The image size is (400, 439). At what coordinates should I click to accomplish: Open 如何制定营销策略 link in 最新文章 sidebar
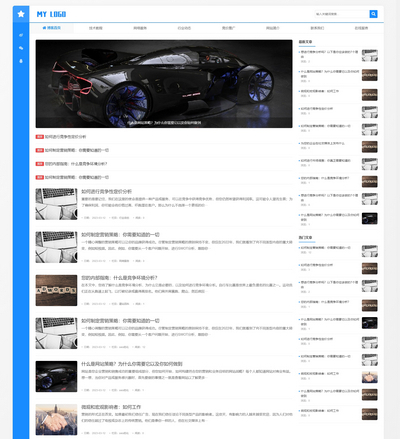coord(326,126)
